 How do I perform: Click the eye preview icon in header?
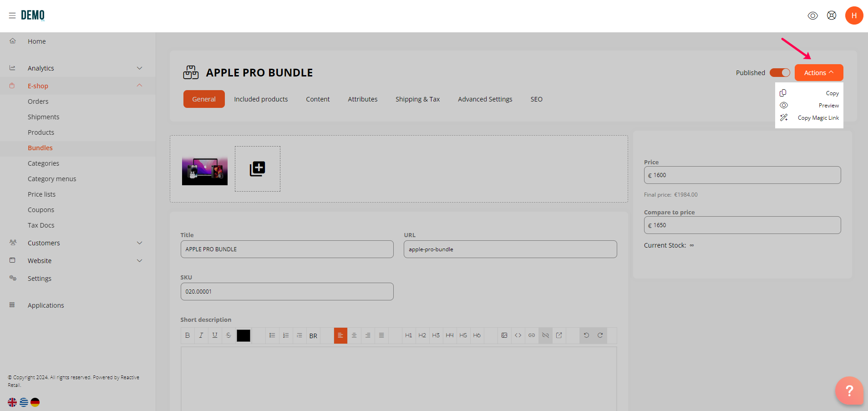[x=812, y=15]
